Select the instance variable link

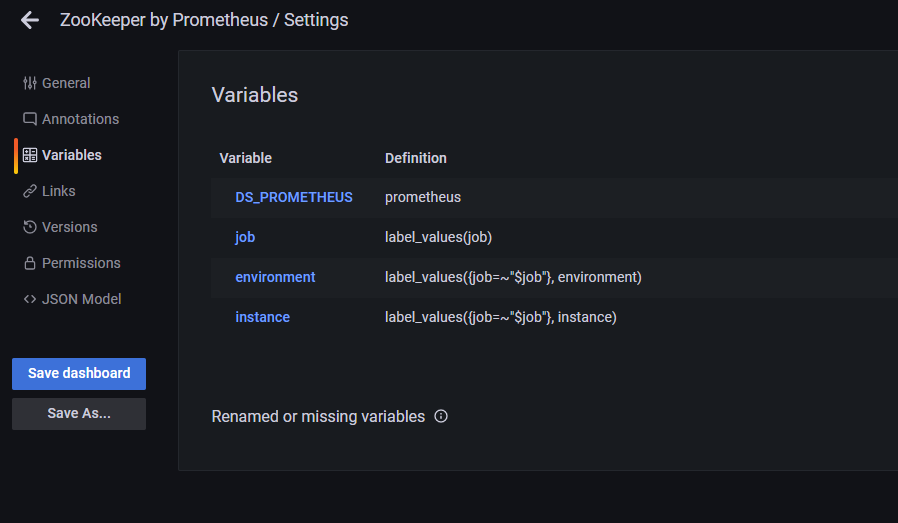click(x=262, y=317)
